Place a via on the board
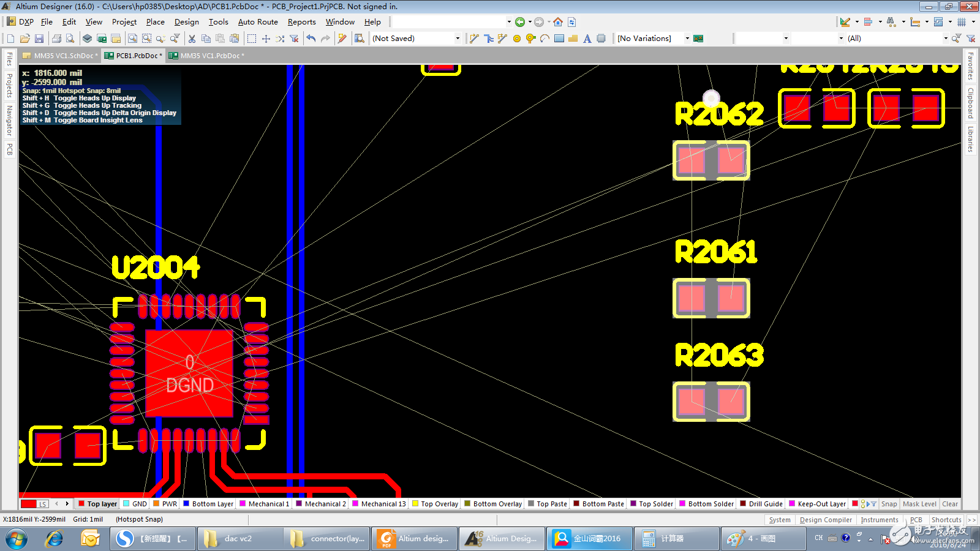The image size is (980, 551). (531, 39)
